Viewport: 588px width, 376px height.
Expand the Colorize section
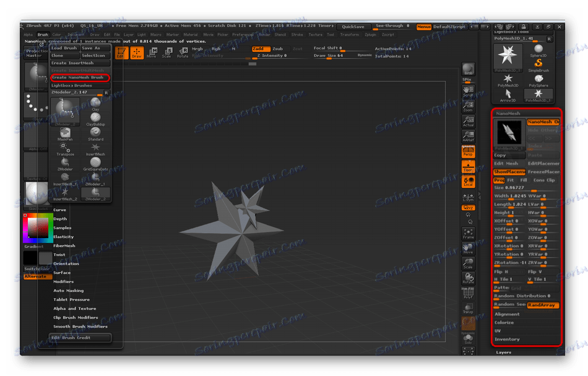[504, 322]
